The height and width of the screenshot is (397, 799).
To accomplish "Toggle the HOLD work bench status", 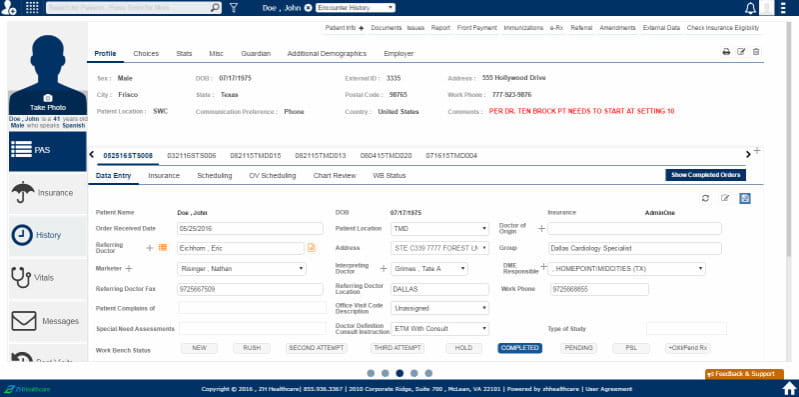I will 464,348.
